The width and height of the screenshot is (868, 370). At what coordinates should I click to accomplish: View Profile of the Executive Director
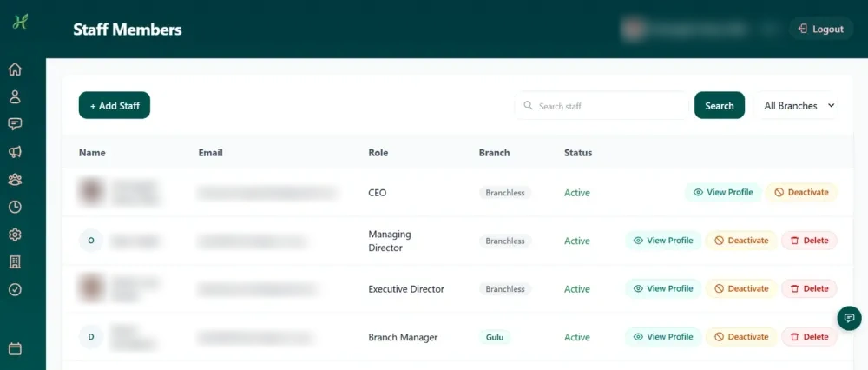click(x=663, y=288)
